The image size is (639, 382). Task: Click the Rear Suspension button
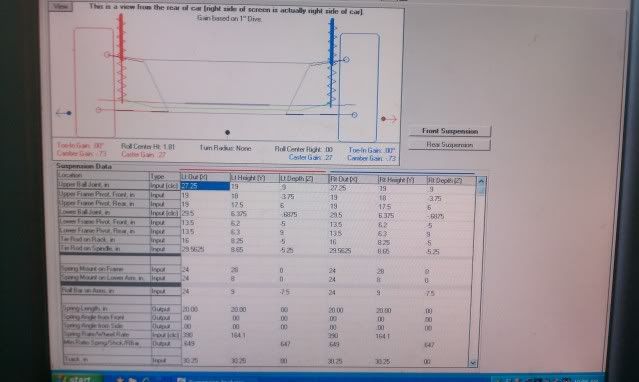point(450,145)
